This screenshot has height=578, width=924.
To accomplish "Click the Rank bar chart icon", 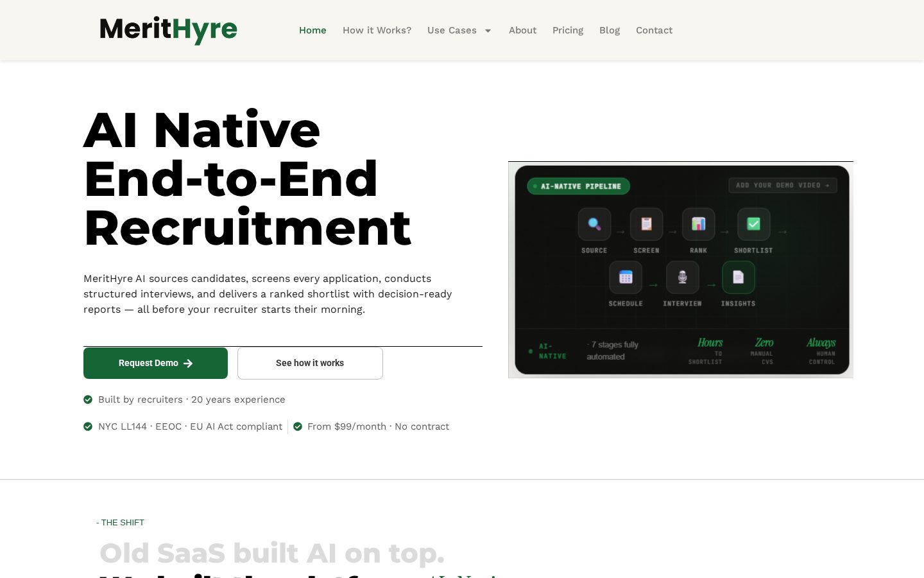I will [698, 224].
